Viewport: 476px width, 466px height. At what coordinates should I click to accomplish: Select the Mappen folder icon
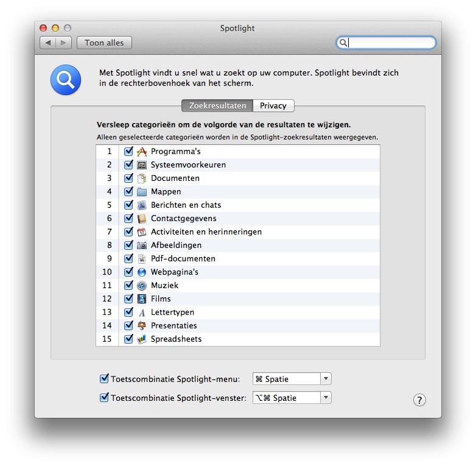[x=142, y=192]
